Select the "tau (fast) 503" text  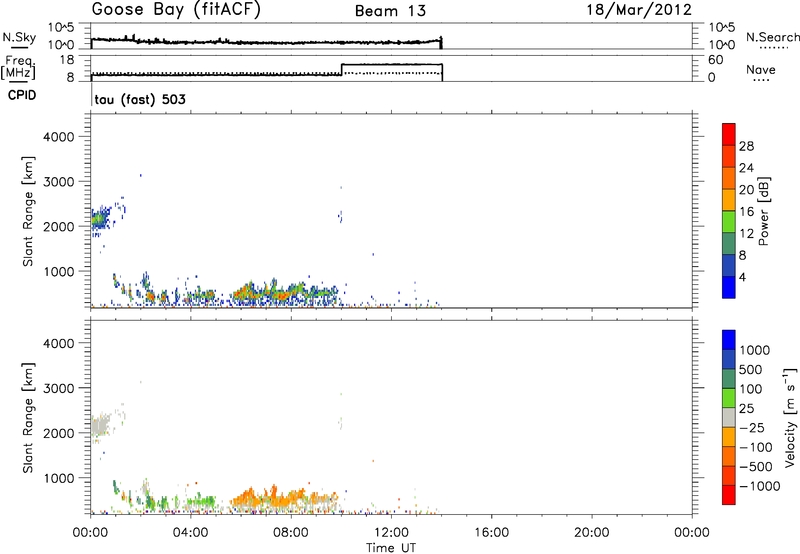(x=140, y=99)
